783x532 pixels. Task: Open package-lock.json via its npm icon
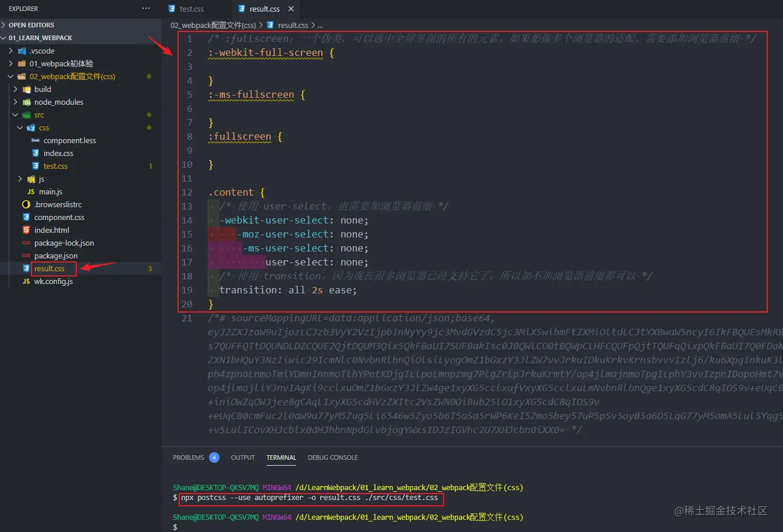(x=26, y=243)
